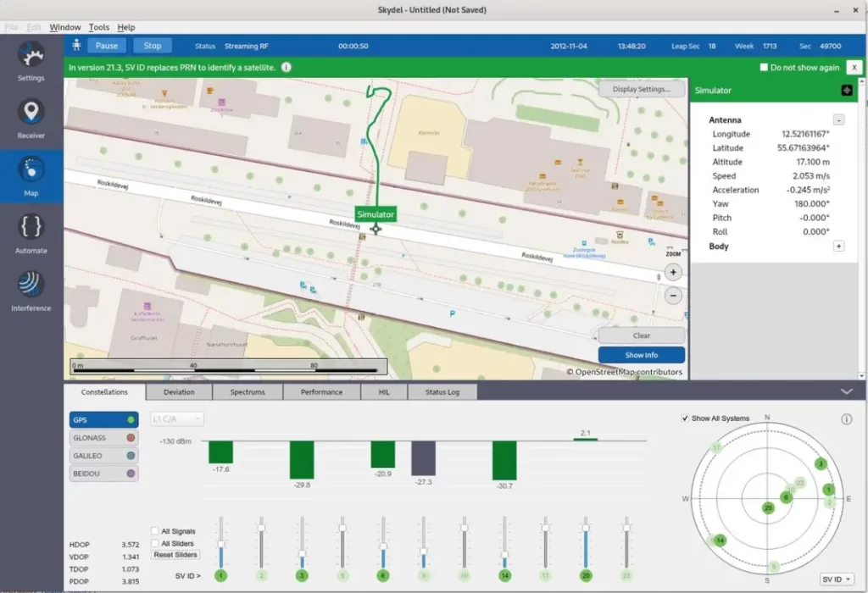Collapse the bottom panel with the chevron
868x593 pixels.
click(847, 391)
